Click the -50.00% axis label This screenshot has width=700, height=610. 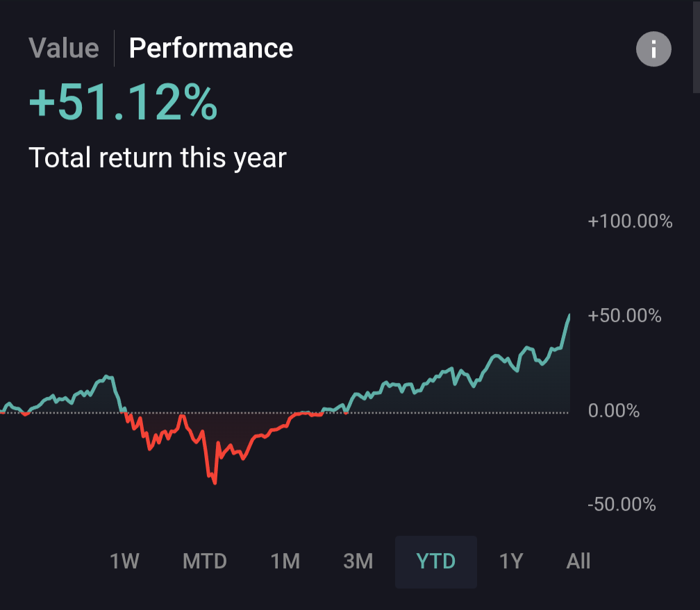click(622, 505)
